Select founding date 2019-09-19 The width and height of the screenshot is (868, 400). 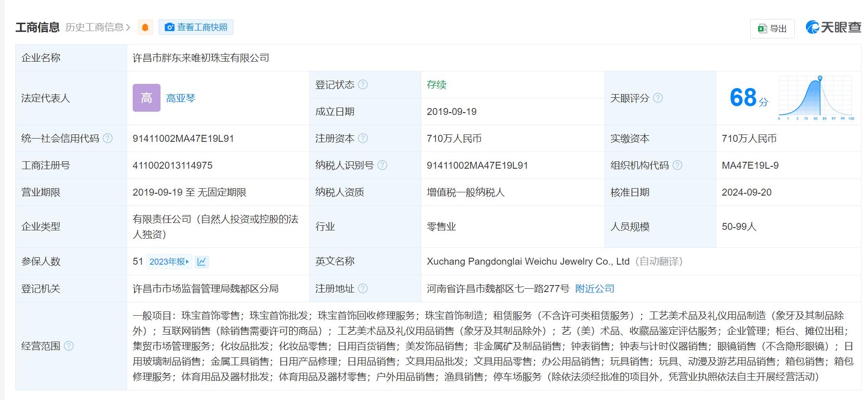pyautogui.click(x=451, y=112)
